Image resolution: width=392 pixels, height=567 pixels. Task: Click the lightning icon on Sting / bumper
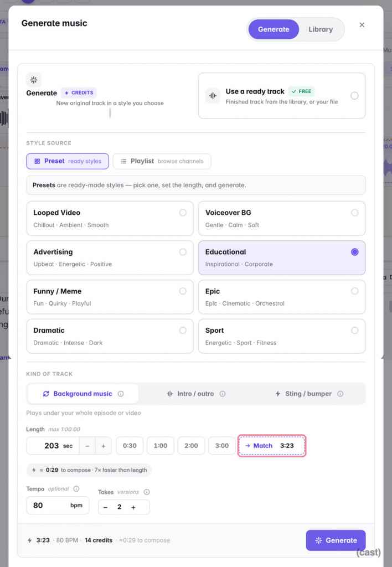click(278, 394)
